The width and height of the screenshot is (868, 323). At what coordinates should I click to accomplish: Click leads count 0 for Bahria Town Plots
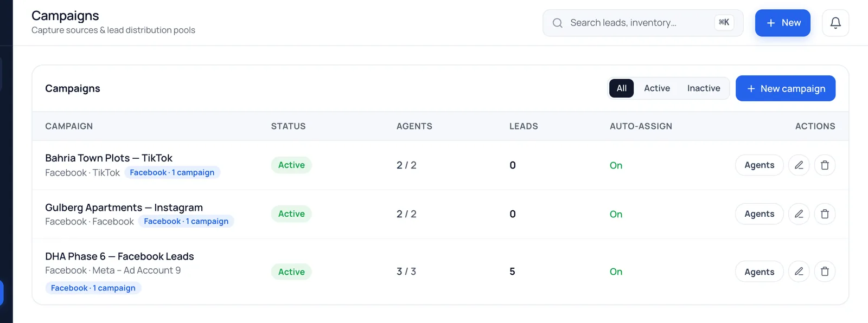[x=513, y=165]
